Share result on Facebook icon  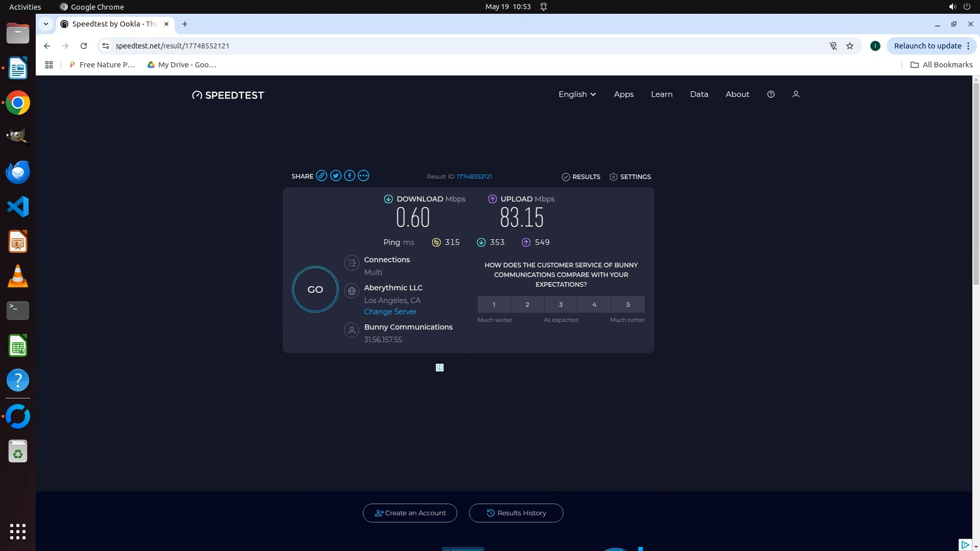pyautogui.click(x=349, y=176)
